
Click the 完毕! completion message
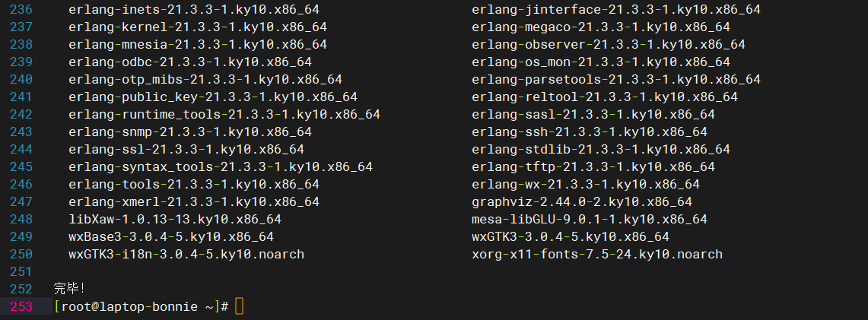(70, 289)
